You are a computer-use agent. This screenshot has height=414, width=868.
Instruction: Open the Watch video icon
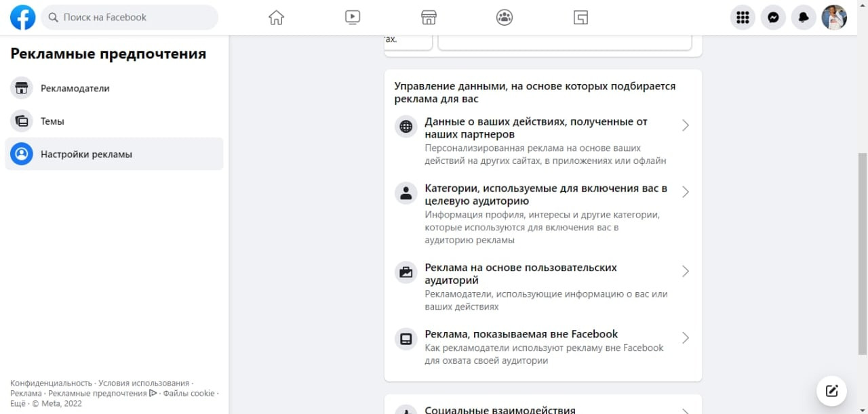[353, 18]
